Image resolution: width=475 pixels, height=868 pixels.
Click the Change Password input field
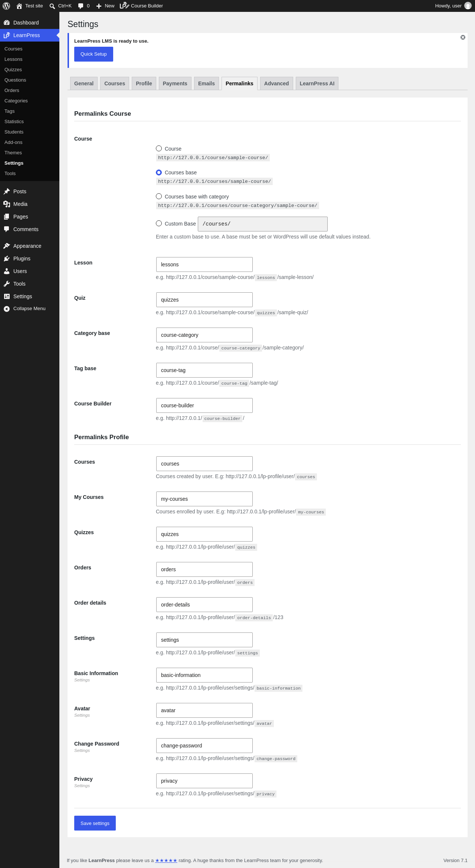204,746
